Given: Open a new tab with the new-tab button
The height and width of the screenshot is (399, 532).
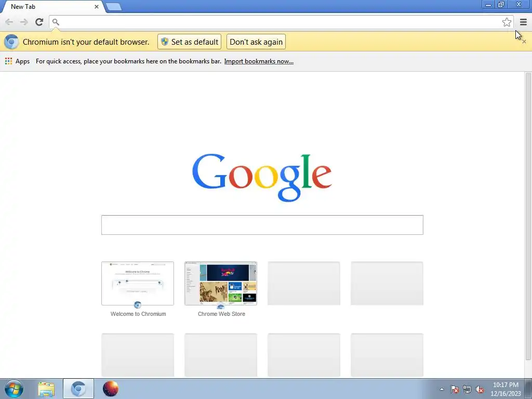Looking at the screenshot, I should pos(113,6).
